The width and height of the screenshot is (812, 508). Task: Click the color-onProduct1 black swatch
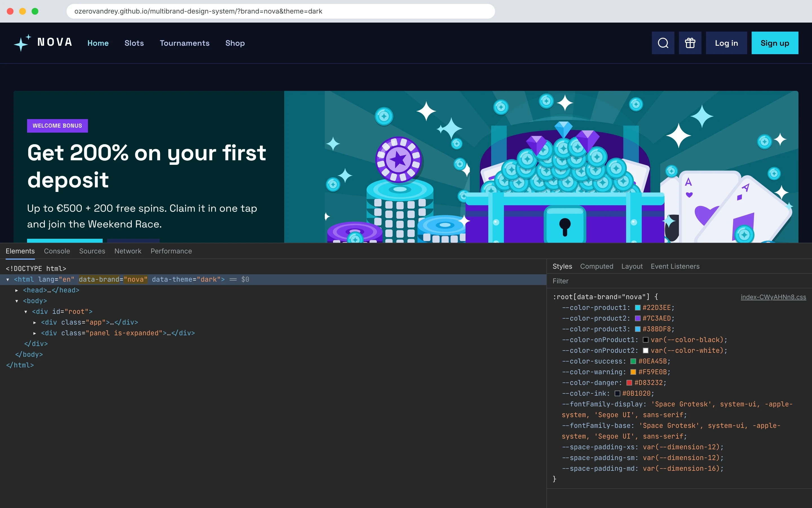click(x=645, y=340)
